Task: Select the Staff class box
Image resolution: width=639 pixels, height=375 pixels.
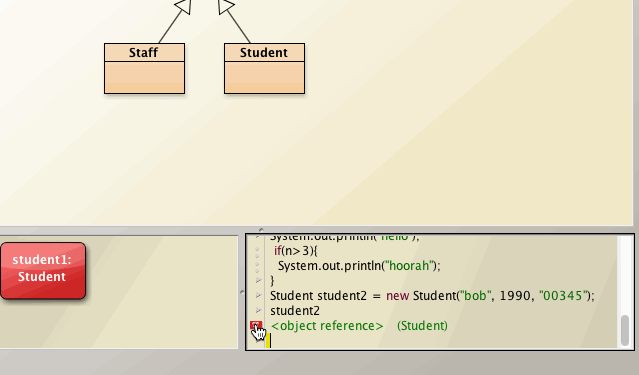Action: pyautogui.click(x=144, y=68)
